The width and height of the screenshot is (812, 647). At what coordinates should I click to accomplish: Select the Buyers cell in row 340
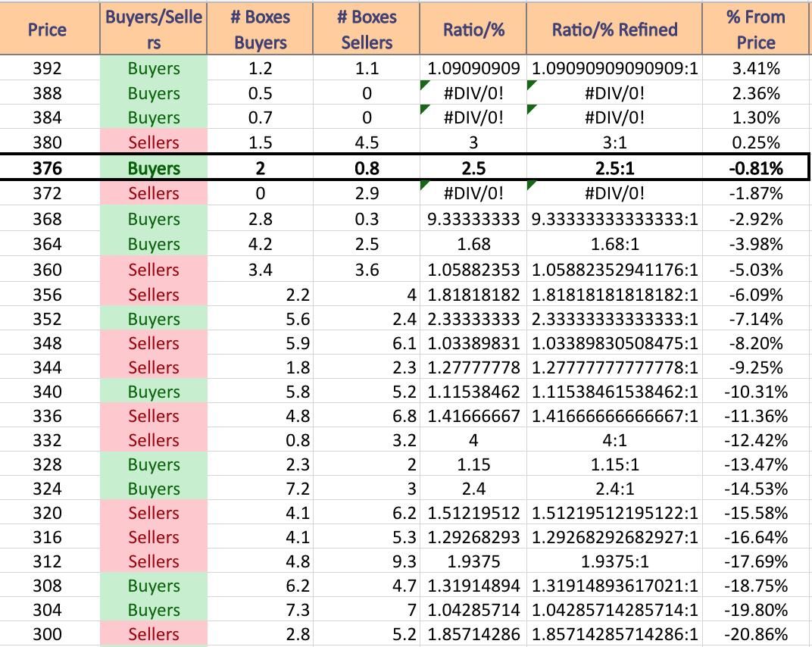[153, 392]
